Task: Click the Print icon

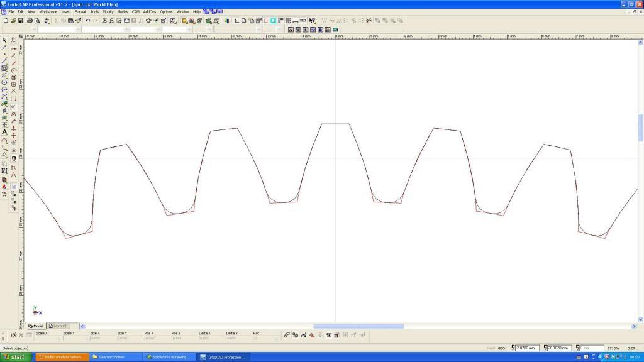Action: [30, 21]
